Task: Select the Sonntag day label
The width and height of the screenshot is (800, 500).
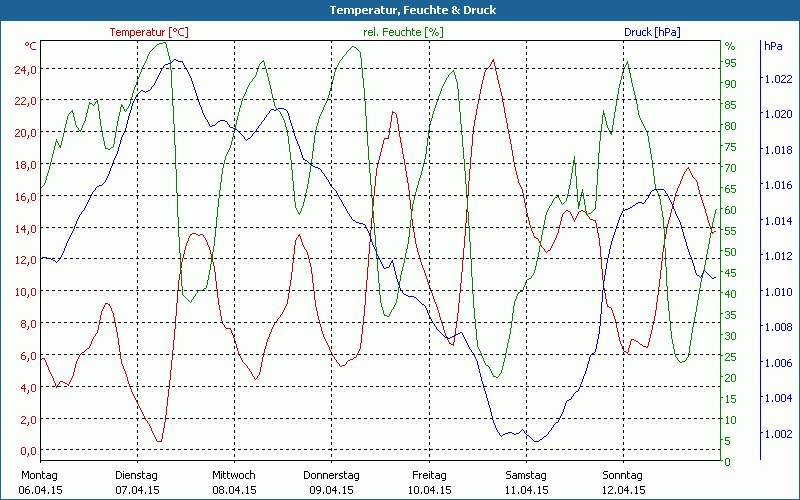Action: (622, 475)
